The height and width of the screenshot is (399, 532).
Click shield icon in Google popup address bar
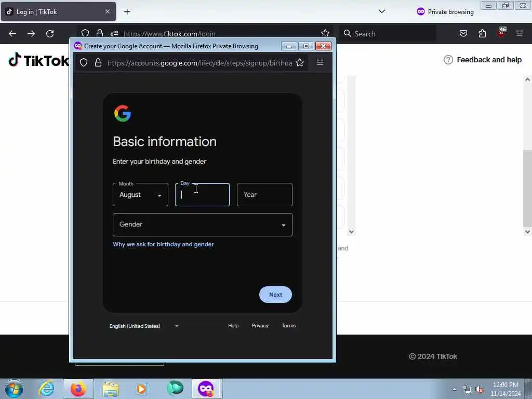(x=84, y=62)
